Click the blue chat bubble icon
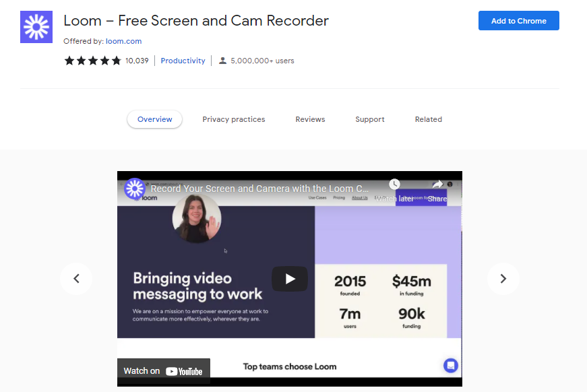Screen dimensions: 587x392 pyautogui.click(x=451, y=366)
